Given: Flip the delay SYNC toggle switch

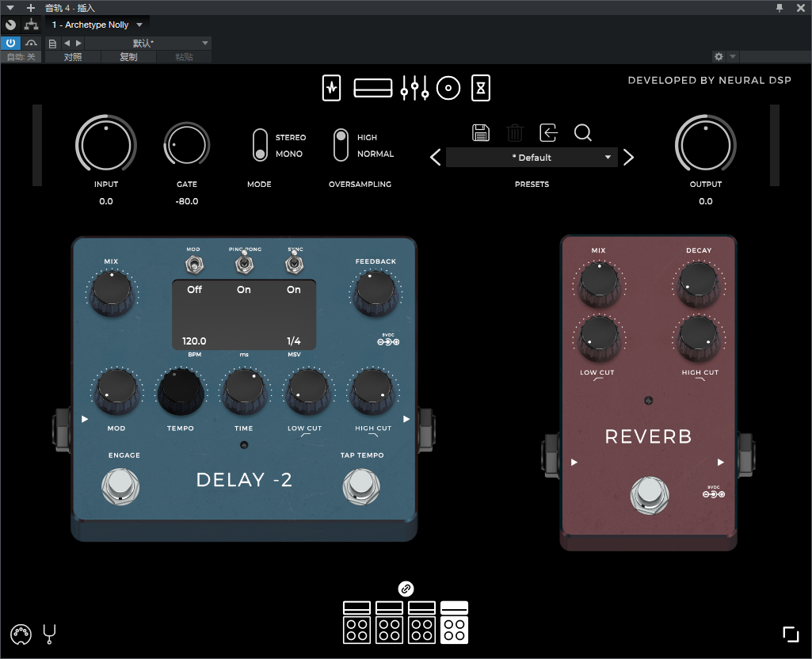Looking at the screenshot, I should coord(294,264).
